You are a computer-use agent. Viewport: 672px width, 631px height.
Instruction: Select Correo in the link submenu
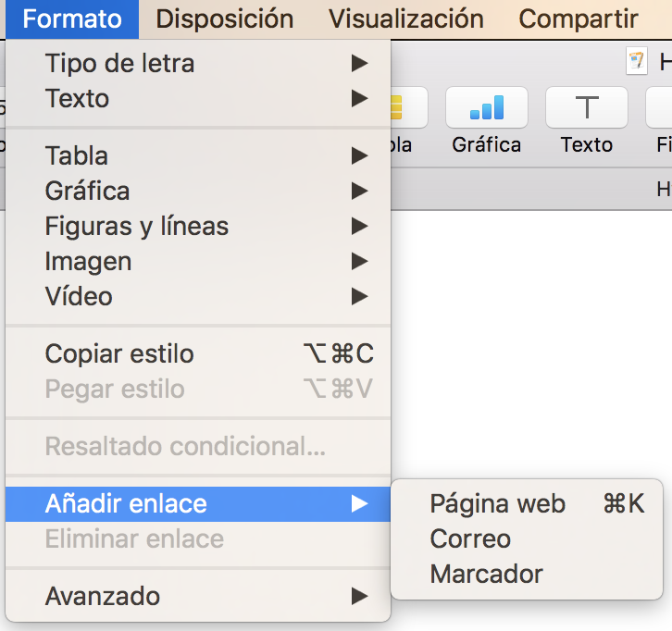470,539
